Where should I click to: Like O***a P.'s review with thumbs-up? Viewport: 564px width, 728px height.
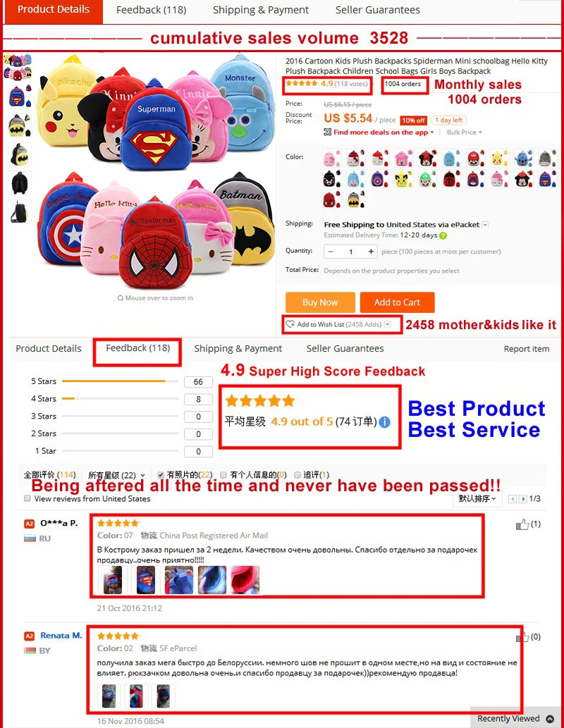pos(522,524)
